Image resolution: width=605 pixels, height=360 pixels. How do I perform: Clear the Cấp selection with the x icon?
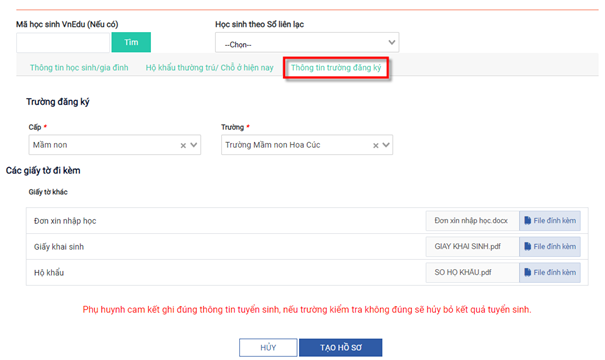point(183,145)
